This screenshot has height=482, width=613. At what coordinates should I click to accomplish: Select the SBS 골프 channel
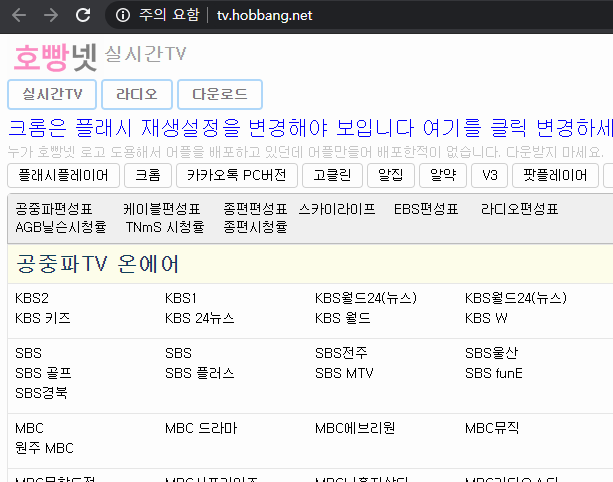coord(43,373)
